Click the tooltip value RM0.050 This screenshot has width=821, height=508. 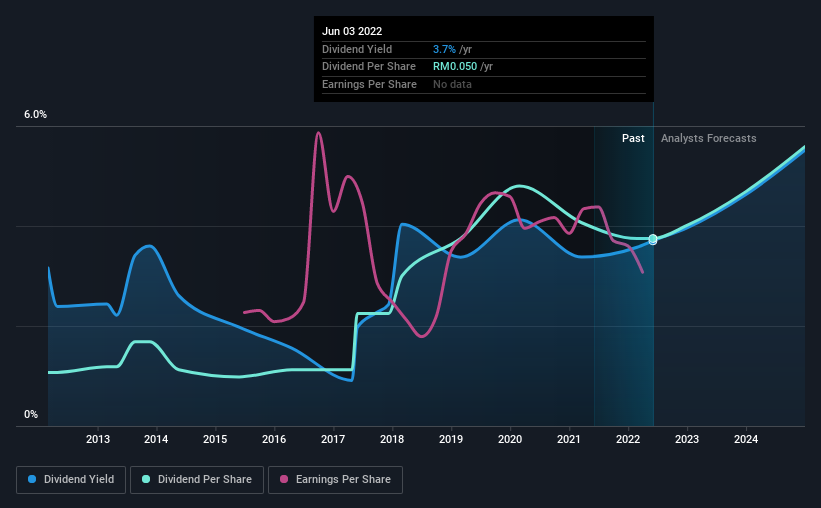tap(454, 67)
